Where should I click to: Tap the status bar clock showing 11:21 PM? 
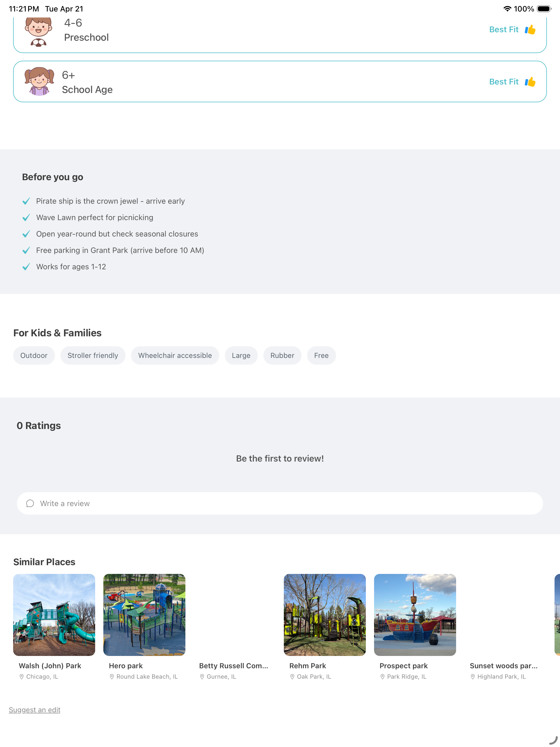[x=24, y=9]
